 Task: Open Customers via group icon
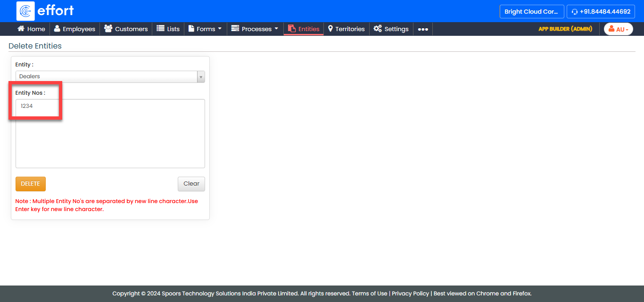coord(108,29)
